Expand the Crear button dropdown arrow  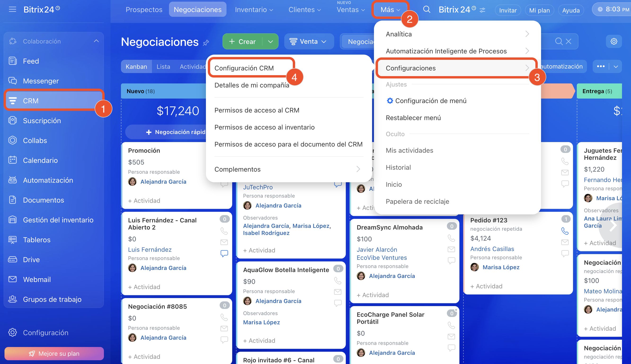(x=270, y=42)
